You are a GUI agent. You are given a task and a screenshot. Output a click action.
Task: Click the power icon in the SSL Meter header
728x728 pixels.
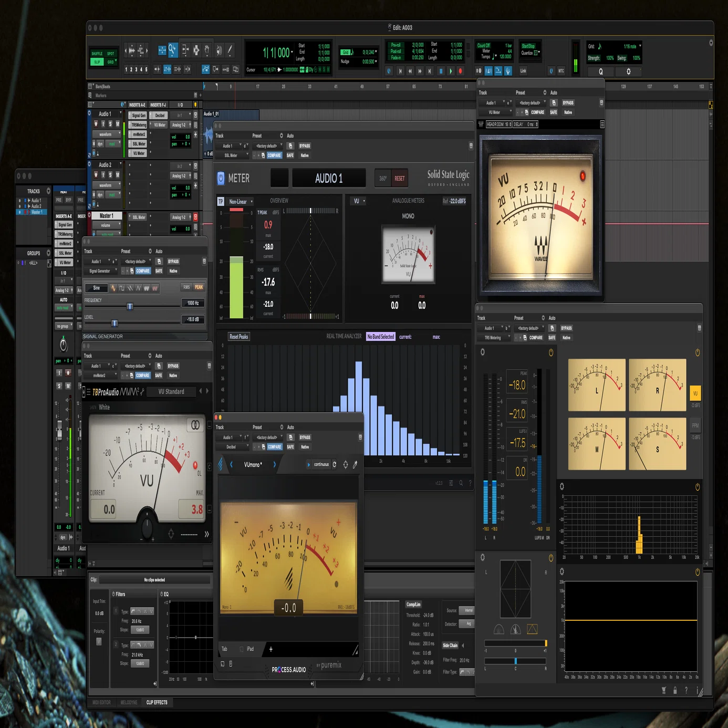pos(221,178)
